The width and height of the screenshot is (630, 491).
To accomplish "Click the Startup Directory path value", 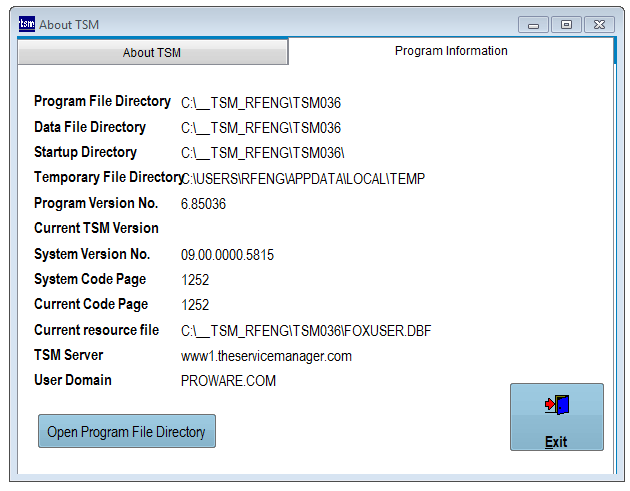I will [263, 153].
